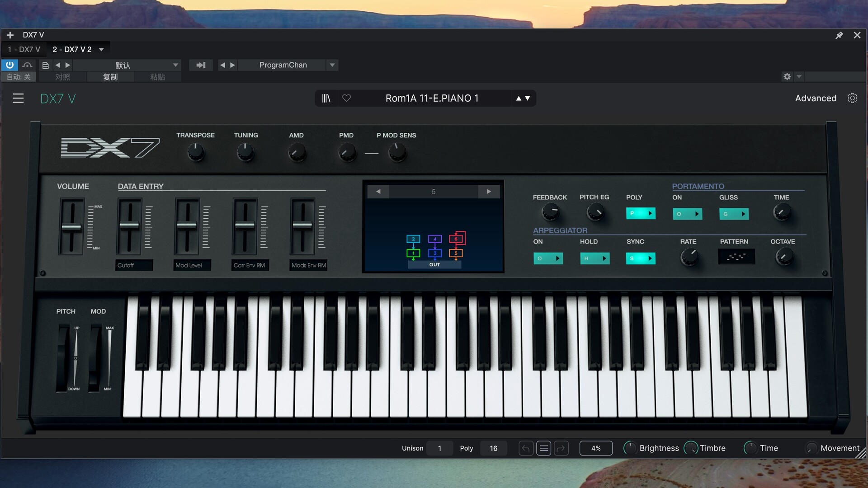Select the previous preset with the up arrow
868x488 pixels.
519,98
